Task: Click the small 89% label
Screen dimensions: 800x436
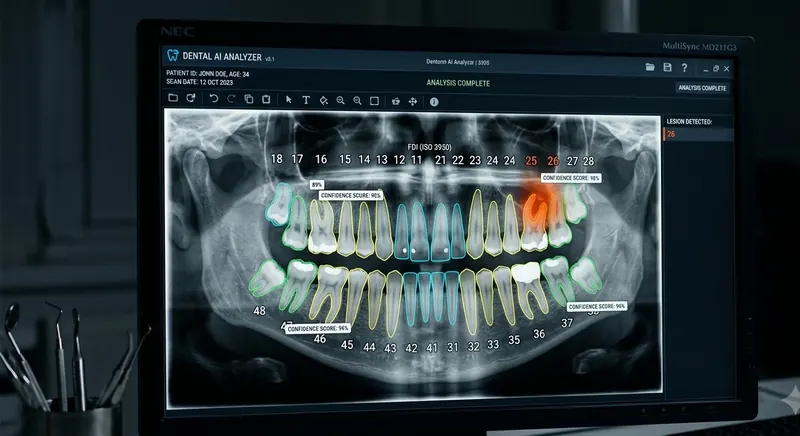Action: tap(317, 185)
